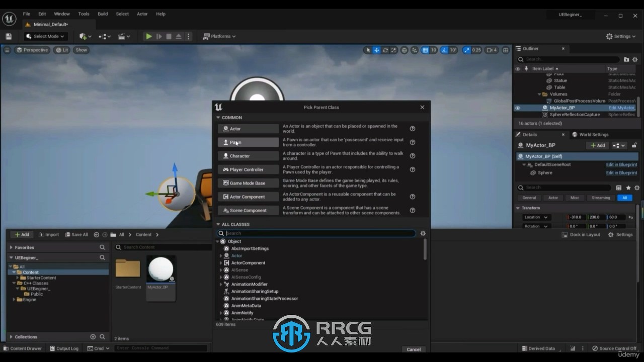Open the Output Log tab
The width and height of the screenshot is (644, 362).
coord(63,348)
